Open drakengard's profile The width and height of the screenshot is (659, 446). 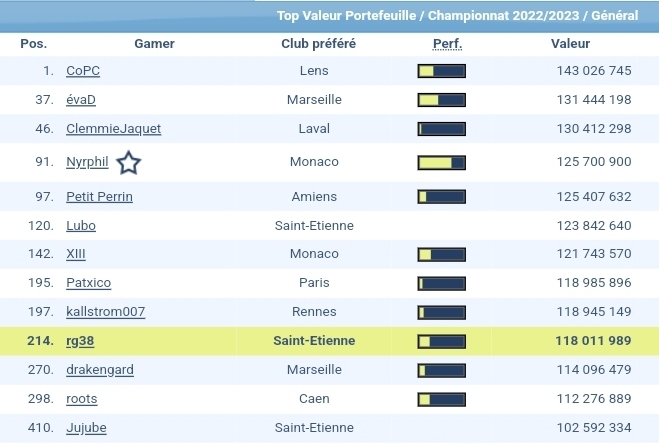99,370
